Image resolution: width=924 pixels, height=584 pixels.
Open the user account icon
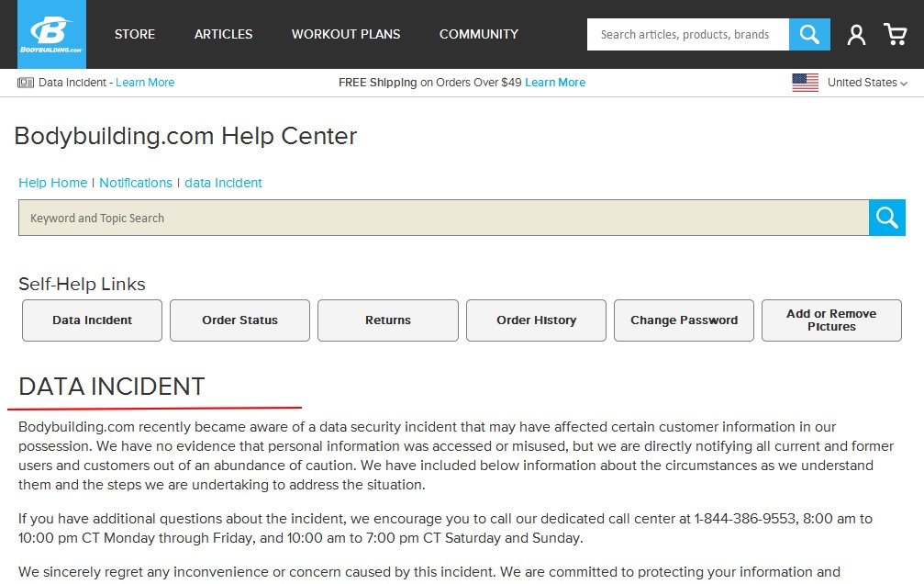(856, 35)
